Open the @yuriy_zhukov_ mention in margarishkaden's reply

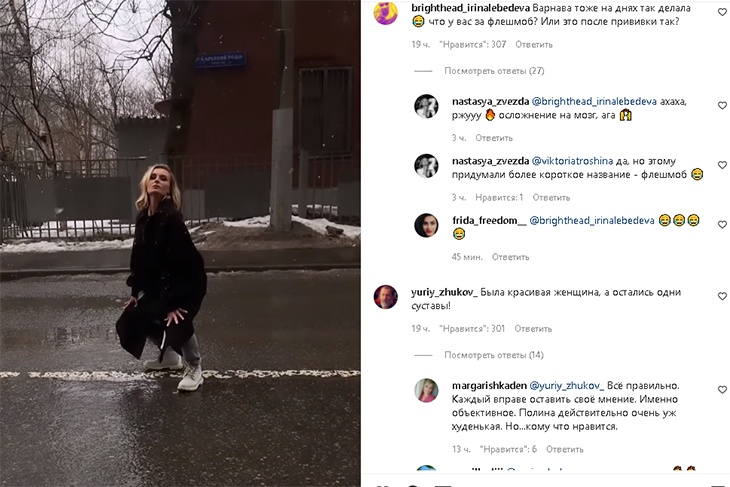point(567,386)
